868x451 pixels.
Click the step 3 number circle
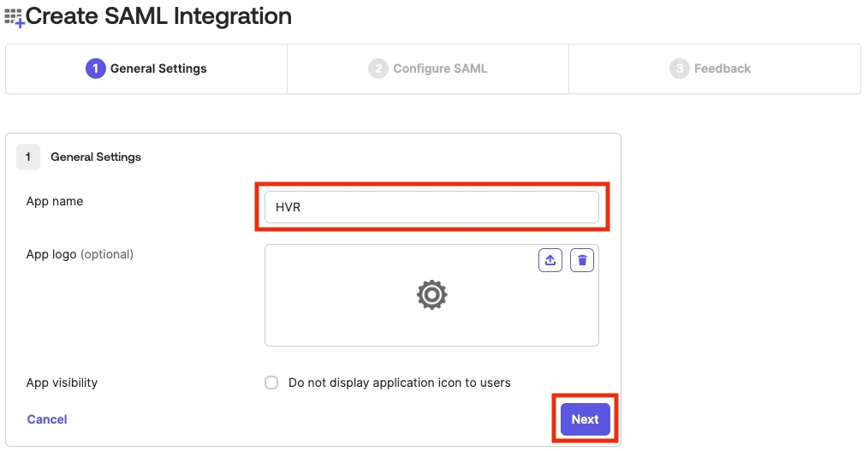point(679,68)
